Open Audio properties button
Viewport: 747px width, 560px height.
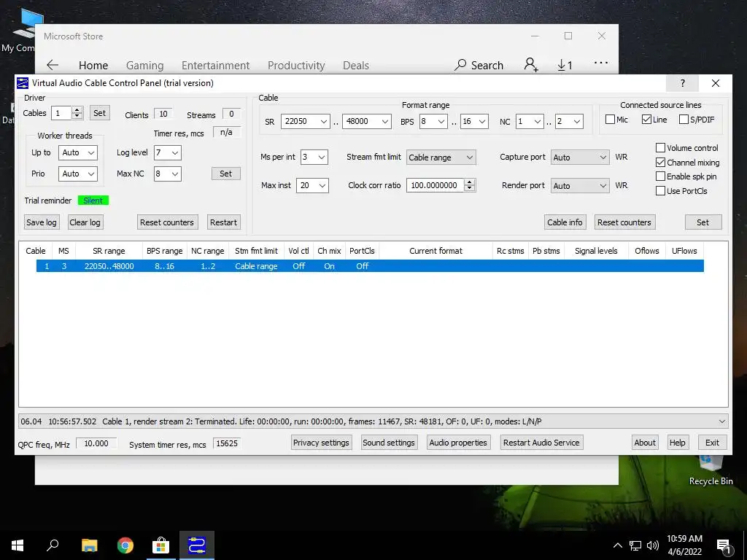click(x=458, y=443)
